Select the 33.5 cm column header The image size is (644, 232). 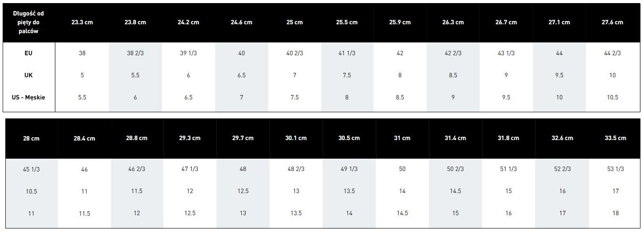coord(616,138)
